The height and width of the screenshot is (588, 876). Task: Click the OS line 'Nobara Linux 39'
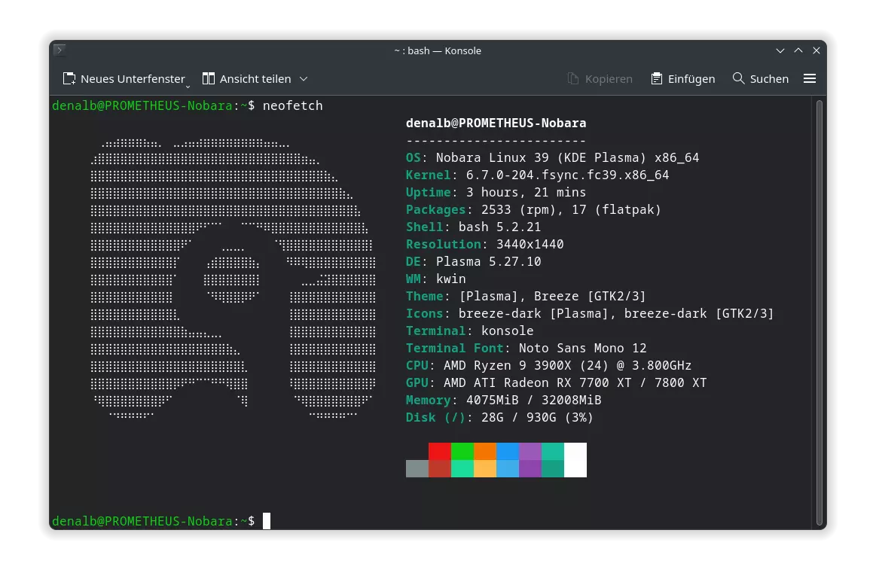point(553,157)
